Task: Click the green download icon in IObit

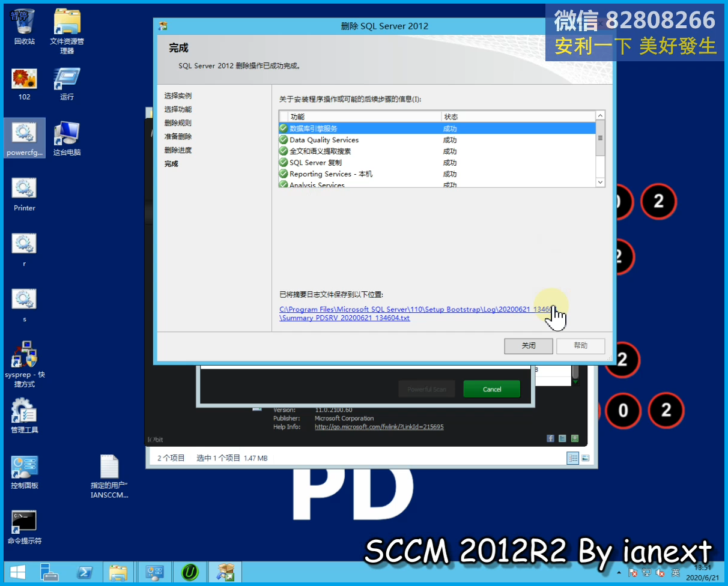Action: coord(575,439)
